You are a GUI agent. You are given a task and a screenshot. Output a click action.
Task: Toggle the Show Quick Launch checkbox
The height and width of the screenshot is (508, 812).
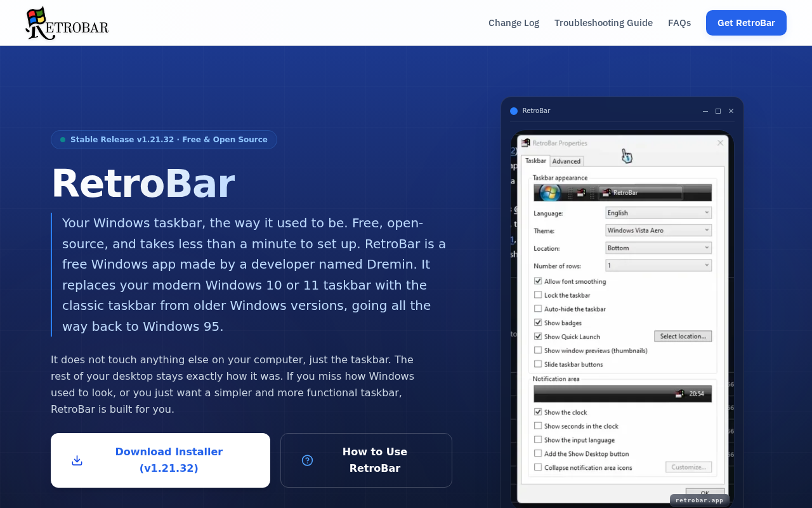pos(538,337)
